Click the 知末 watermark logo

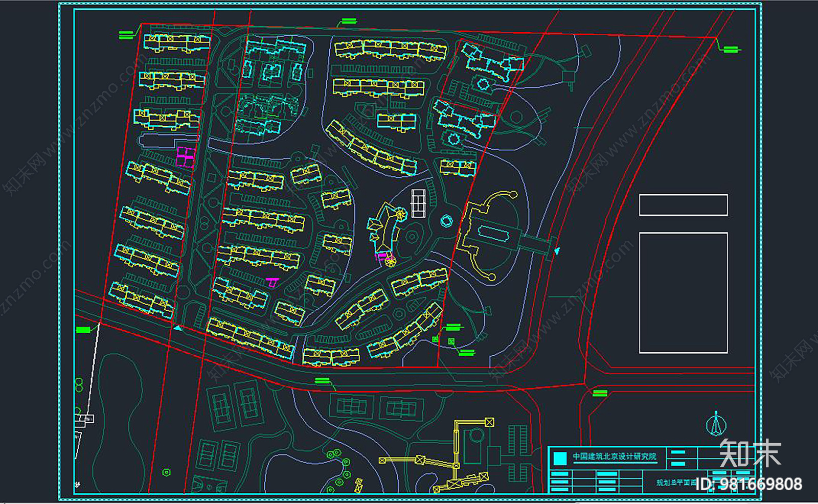coord(750,453)
